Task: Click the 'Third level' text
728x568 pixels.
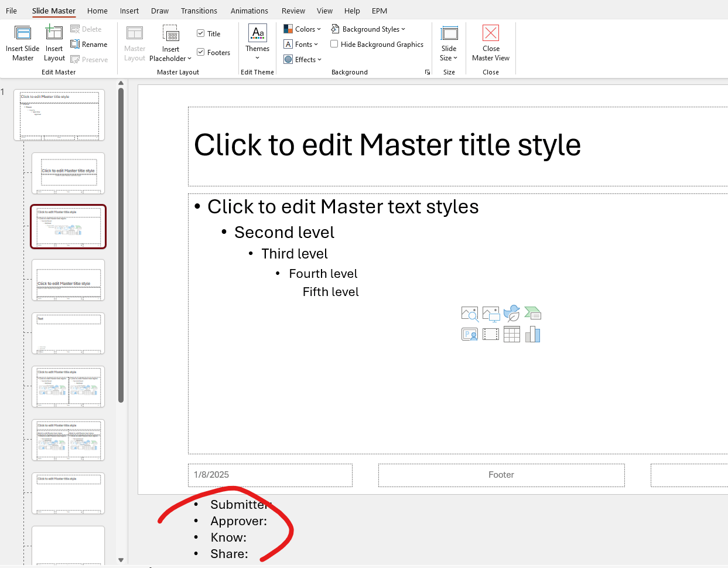Action: pyautogui.click(x=294, y=253)
